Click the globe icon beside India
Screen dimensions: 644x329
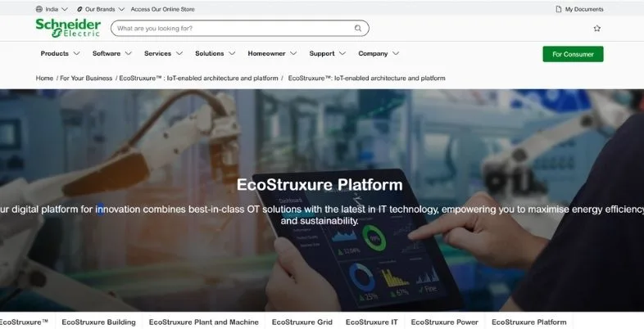39,9
